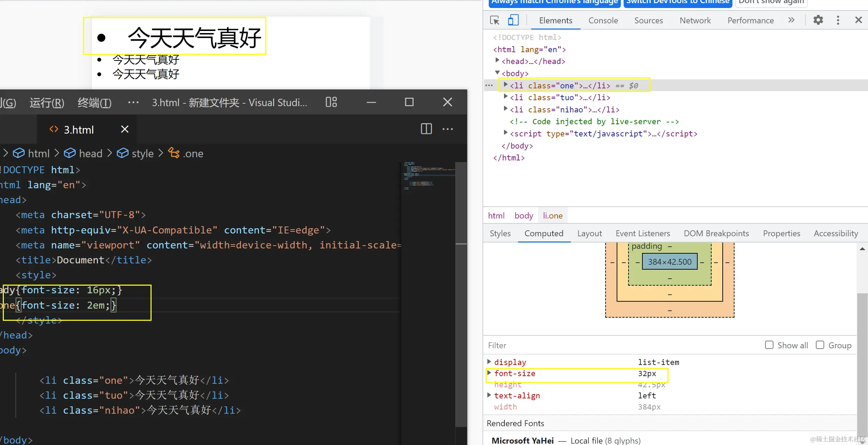Open the 运行(R) menu
Screen dimensions: 868x445
[x=47, y=103]
